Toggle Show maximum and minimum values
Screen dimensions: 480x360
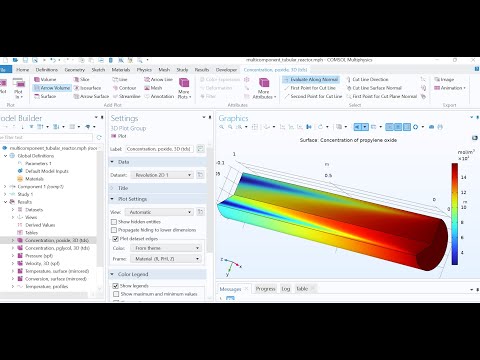point(116,294)
